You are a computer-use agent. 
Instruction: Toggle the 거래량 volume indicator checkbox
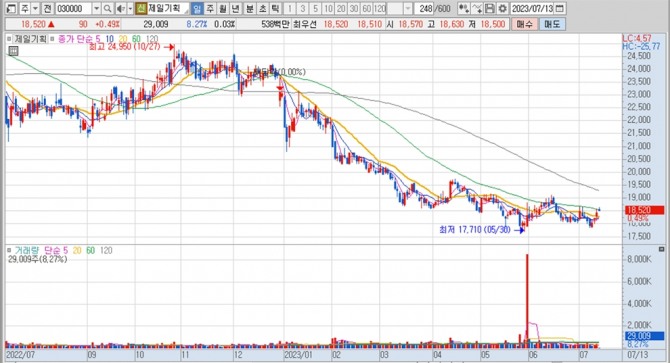[x=9, y=250]
